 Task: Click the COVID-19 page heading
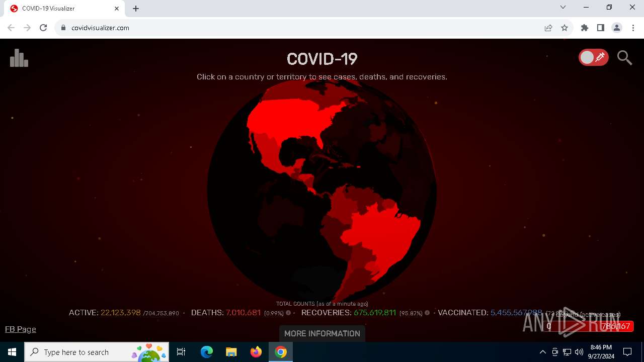point(322,59)
